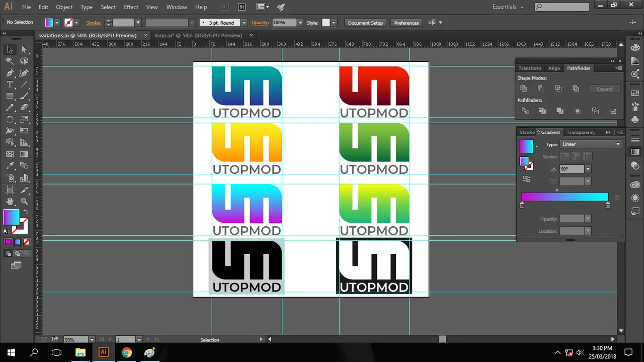Image resolution: width=644 pixels, height=362 pixels.
Task: Open the Object menu
Action: (64, 7)
